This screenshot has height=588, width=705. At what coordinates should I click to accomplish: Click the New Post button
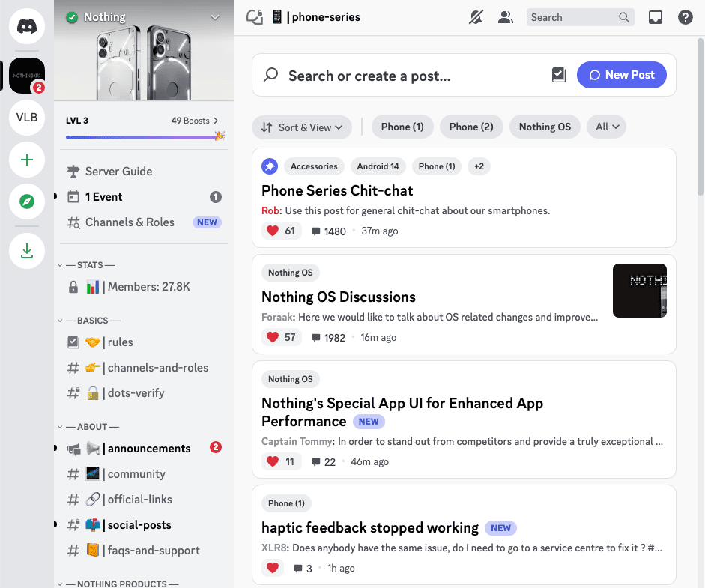(x=621, y=75)
